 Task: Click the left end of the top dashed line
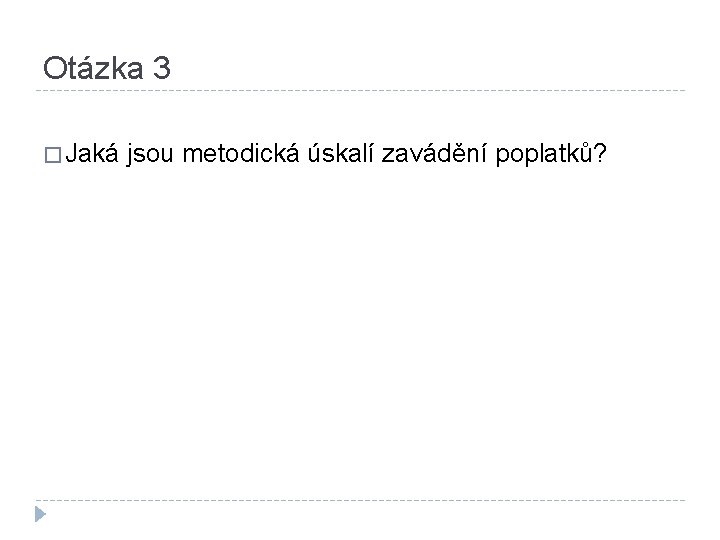pos(37,91)
